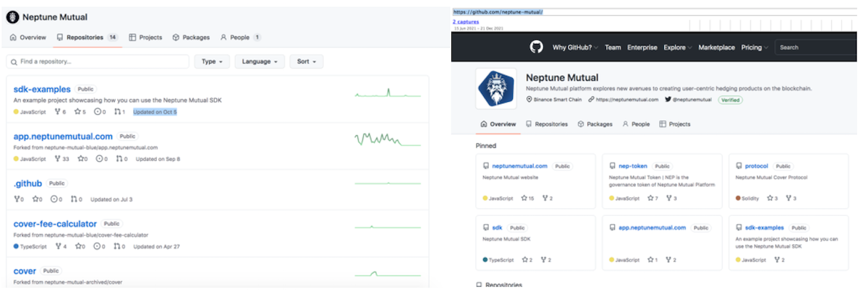Click the fork icon showing 6 on the sdk-examples row
Screen dimensions: 868x307
58,112
